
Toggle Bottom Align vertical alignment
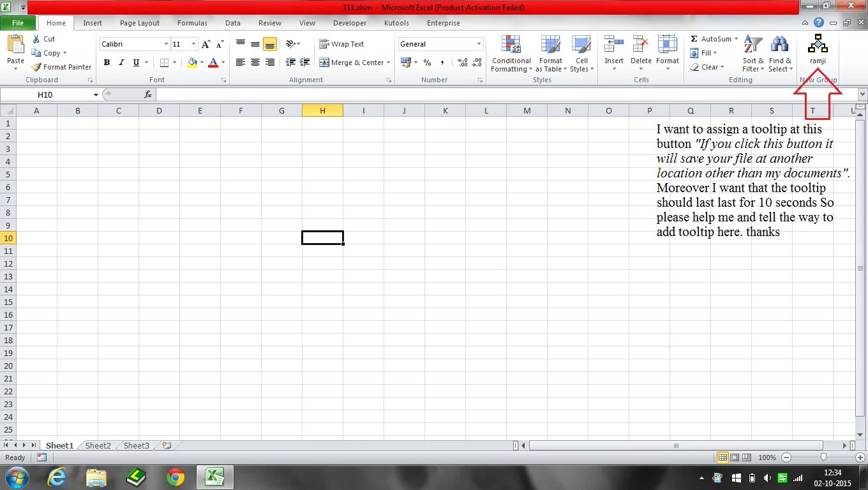pyautogui.click(x=270, y=44)
